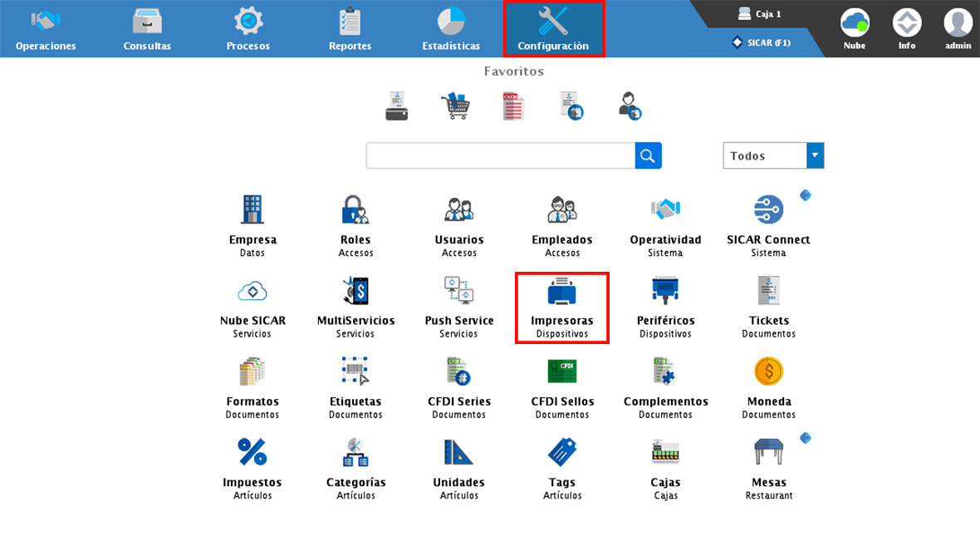Open the admin user menu
Screen dimensions: 980x551
tap(958, 28)
